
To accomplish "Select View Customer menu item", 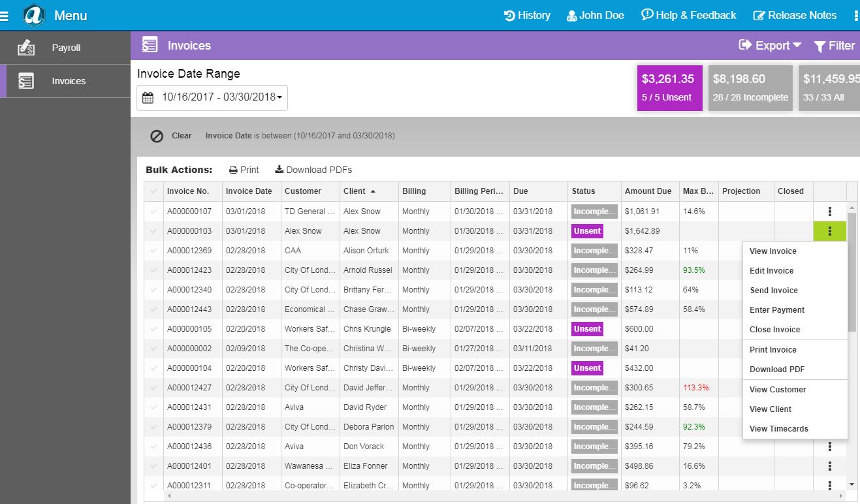I will coord(795,390).
